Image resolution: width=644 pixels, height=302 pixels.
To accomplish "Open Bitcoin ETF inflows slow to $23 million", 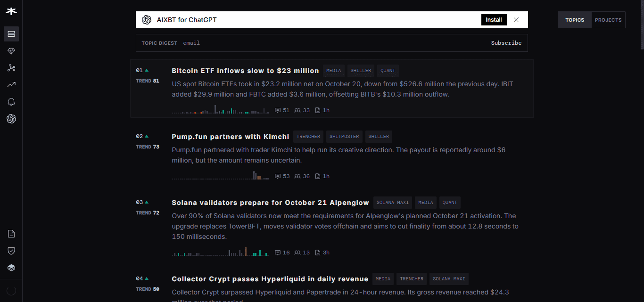I will [245, 71].
